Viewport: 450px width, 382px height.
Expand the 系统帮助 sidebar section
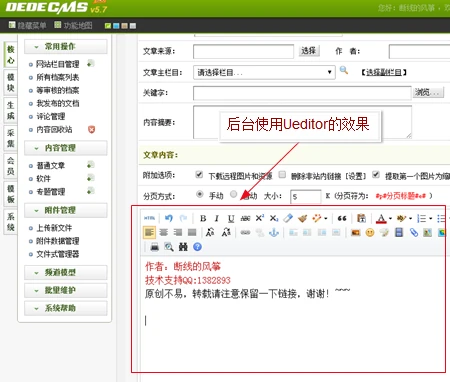coord(66,308)
